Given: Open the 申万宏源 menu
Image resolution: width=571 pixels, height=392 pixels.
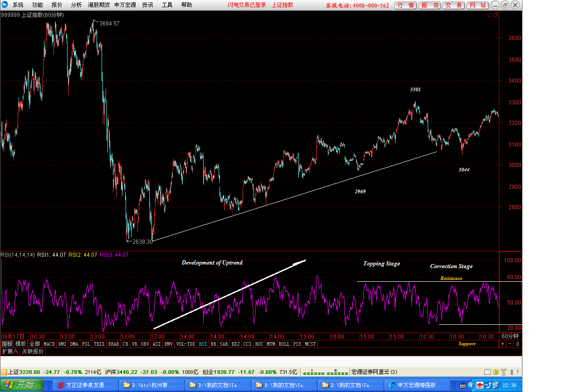Looking at the screenshot, I should pos(125,5).
